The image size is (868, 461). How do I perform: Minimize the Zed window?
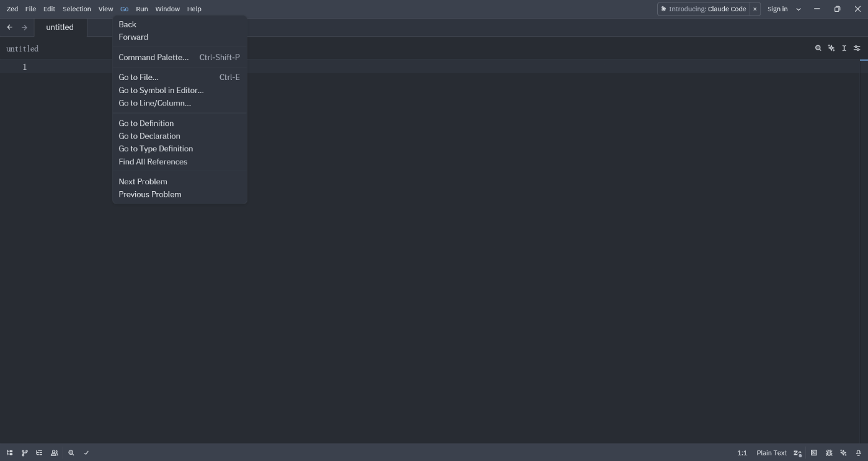817,9
